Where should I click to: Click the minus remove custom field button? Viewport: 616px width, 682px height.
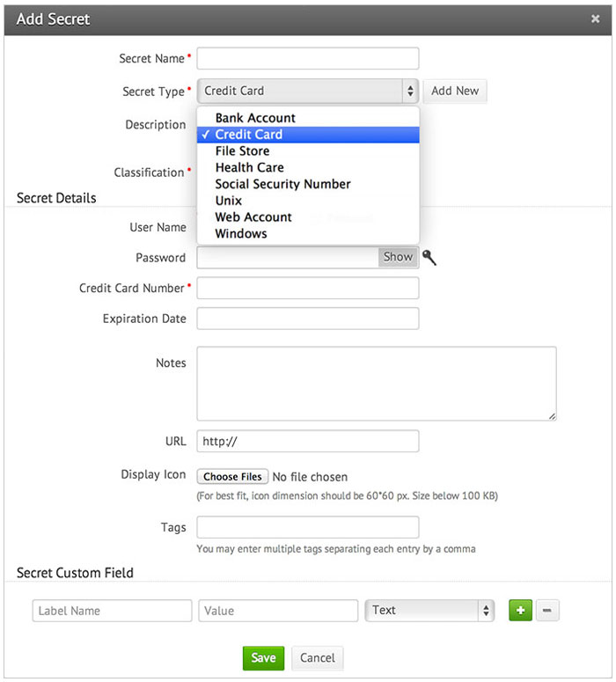pos(547,610)
